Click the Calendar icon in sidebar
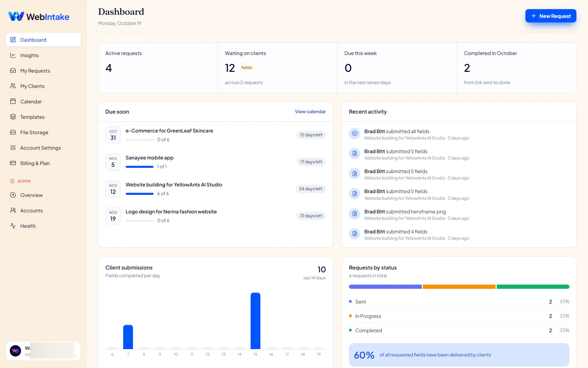 coord(13,101)
